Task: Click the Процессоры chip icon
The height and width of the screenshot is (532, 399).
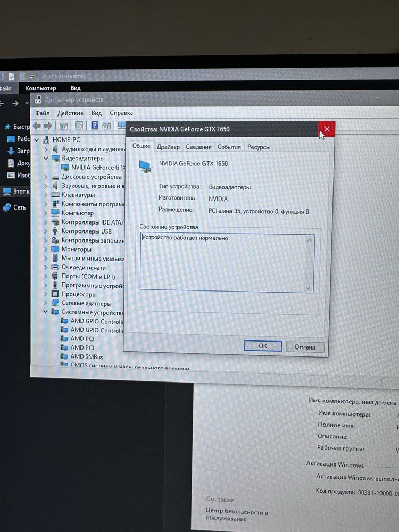Action: pyautogui.click(x=55, y=294)
